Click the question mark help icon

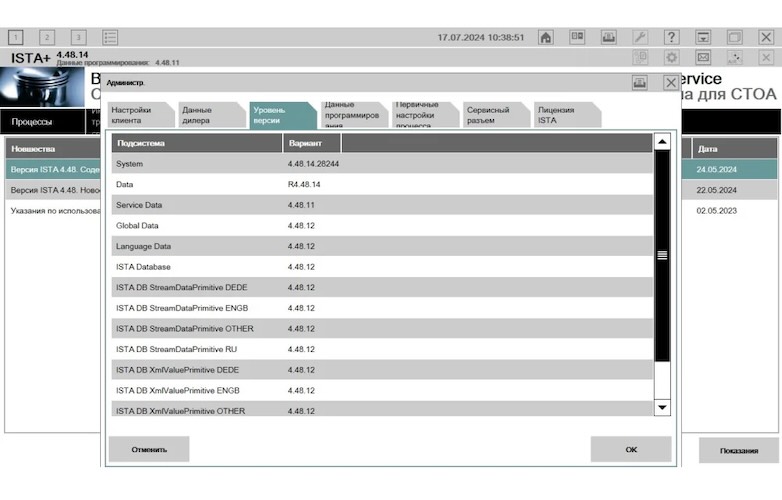tap(672, 37)
